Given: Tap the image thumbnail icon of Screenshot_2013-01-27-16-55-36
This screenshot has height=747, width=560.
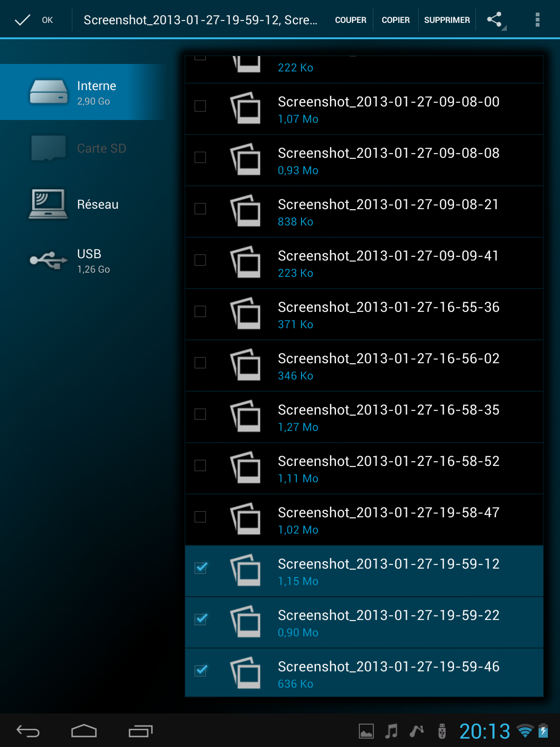Looking at the screenshot, I should [x=246, y=313].
